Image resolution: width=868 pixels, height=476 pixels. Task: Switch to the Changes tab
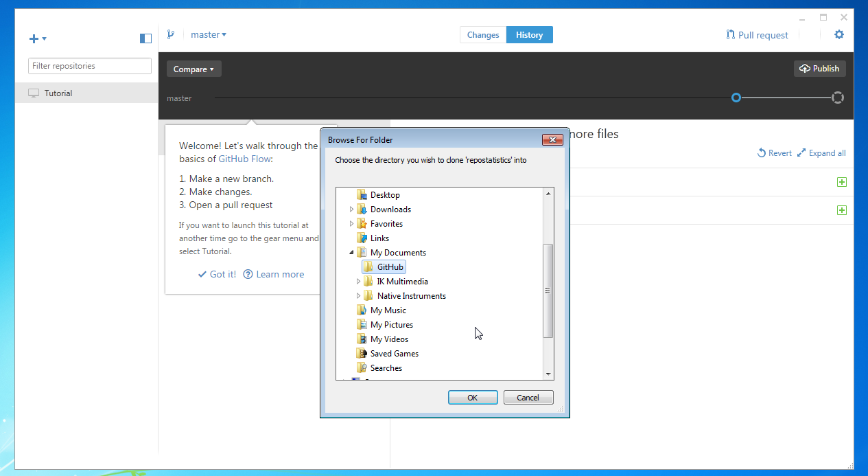483,35
